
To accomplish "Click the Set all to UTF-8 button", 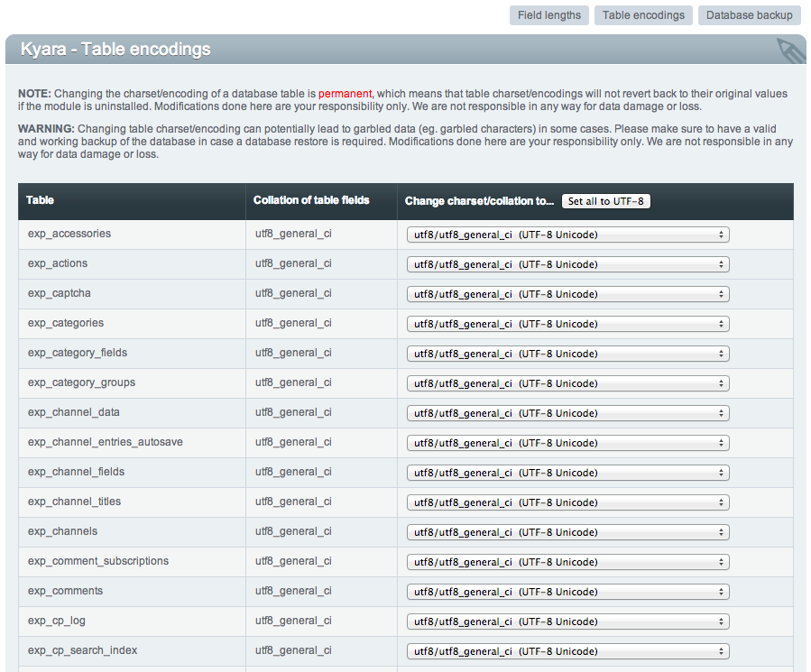I will coord(605,201).
